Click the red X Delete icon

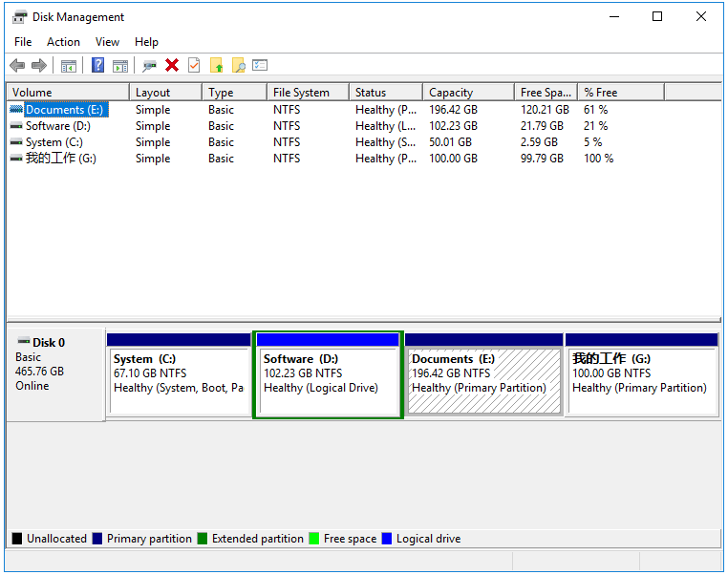click(172, 66)
